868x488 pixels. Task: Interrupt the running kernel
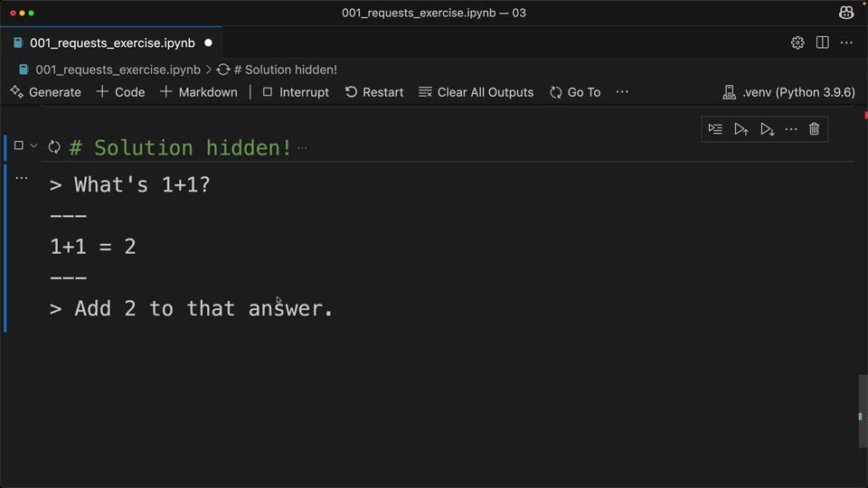click(296, 92)
